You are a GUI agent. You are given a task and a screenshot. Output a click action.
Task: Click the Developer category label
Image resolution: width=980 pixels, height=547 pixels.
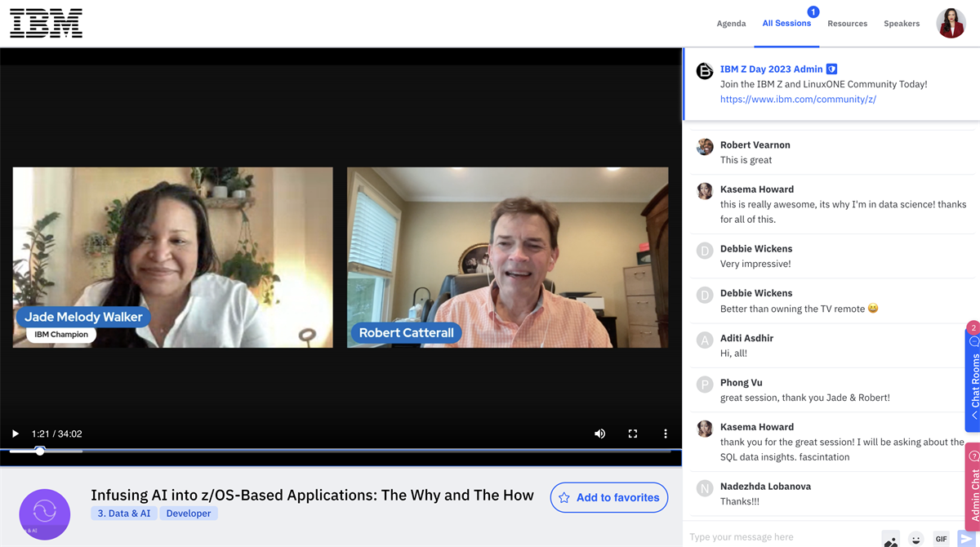(x=189, y=513)
